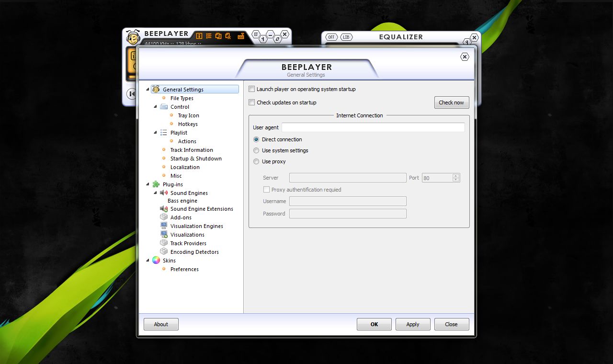The image size is (613, 364).
Task: Click the hexagon minimize button in Beeplayer window
Action: click(x=271, y=34)
